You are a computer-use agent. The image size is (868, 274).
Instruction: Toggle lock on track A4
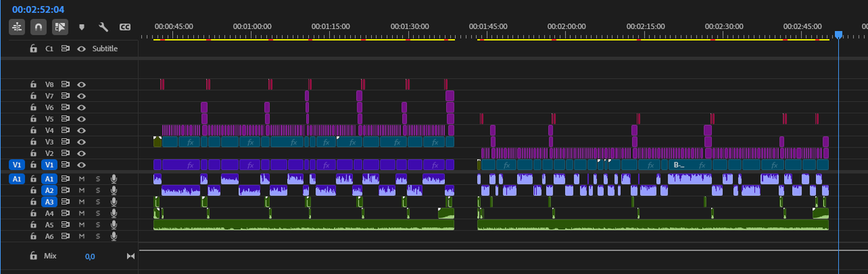point(33,213)
